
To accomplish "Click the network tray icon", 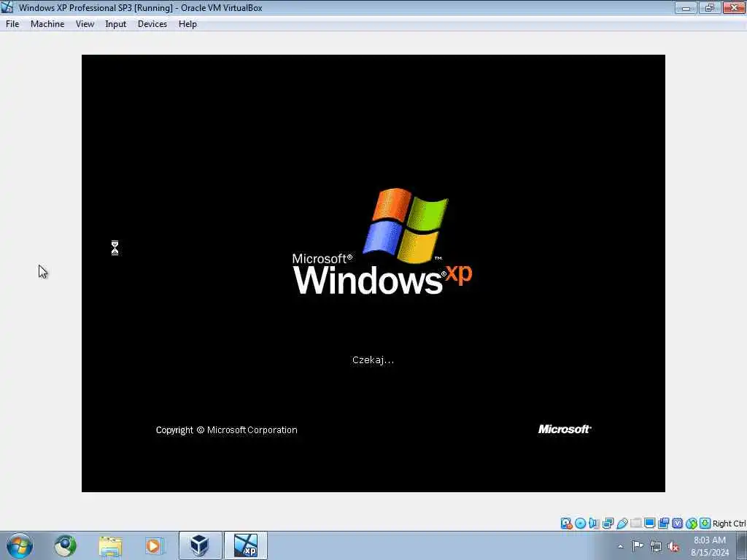I will pyautogui.click(x=656, y=547).
